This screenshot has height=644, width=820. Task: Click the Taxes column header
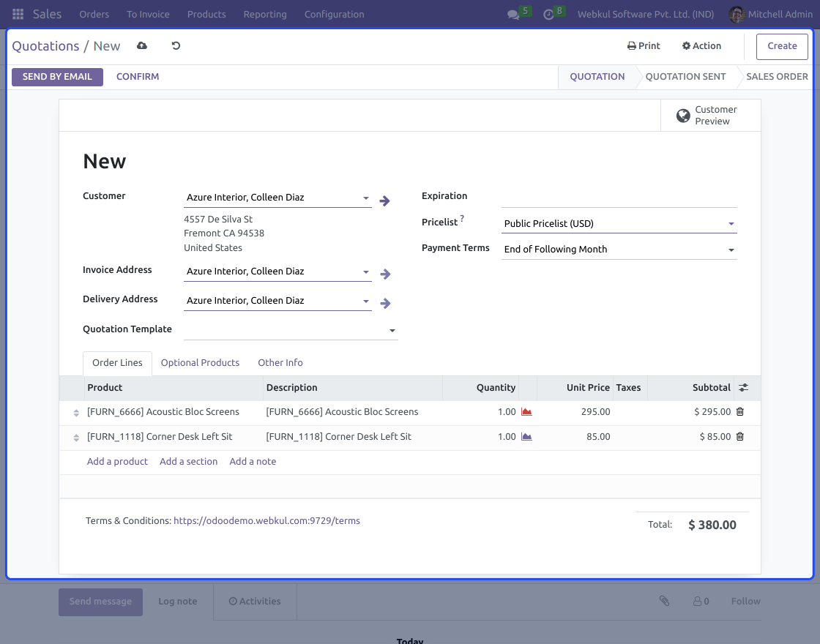[630, 388]
